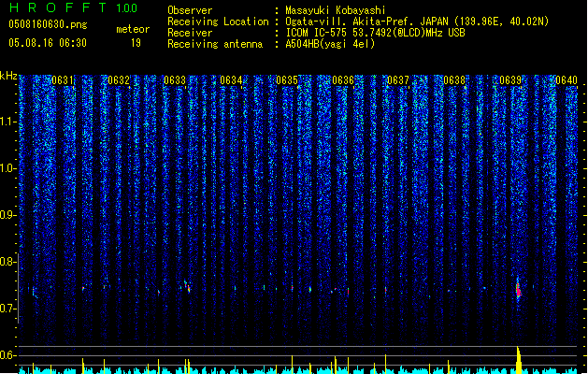Click the 'Receiving antenna' field label
Screen dimensions: 588x374
click(x=215, y=44)
